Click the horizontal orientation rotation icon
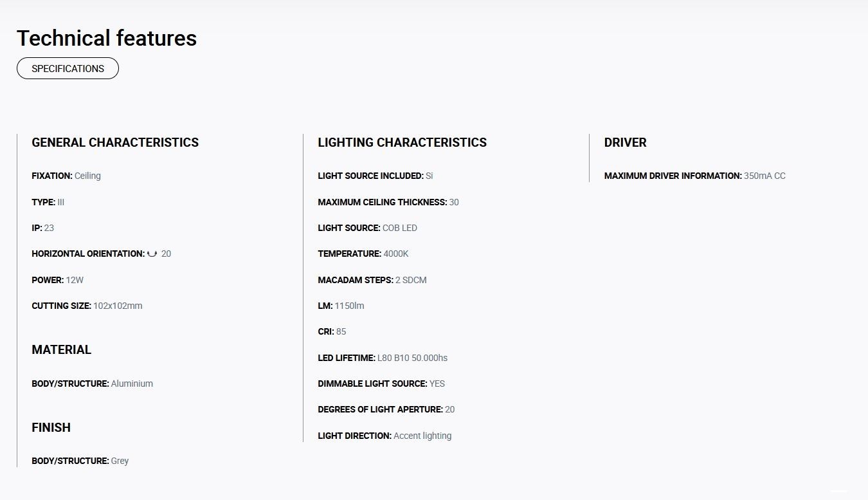Screen dimensions: 868x500 tap(152, 254)
